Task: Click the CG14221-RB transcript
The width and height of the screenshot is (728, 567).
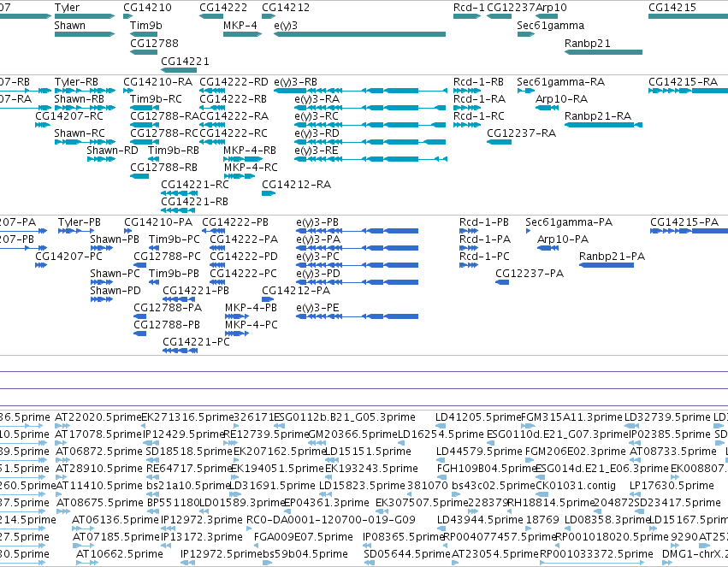Action: 179,210
